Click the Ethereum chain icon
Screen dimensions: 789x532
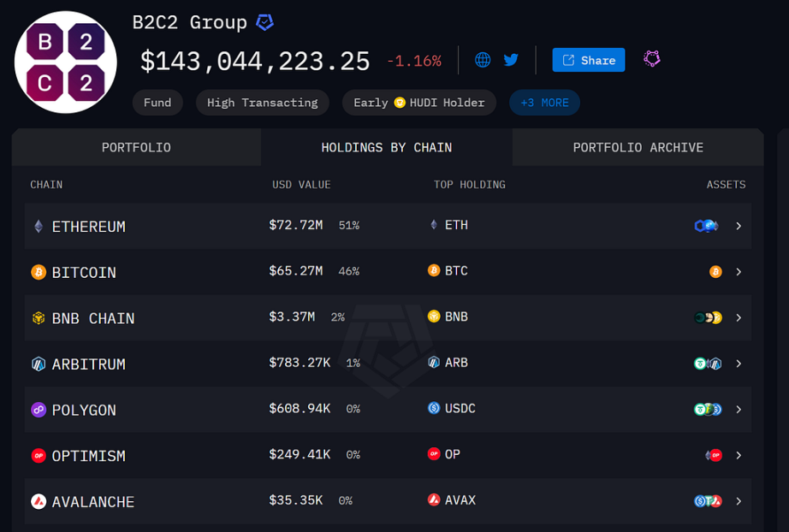(39, 227)
